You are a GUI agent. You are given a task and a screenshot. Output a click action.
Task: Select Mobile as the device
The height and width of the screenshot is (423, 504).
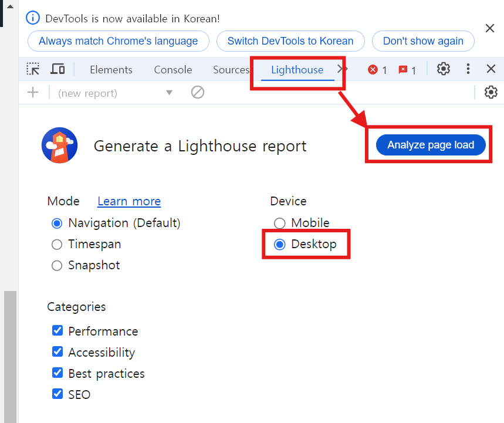click(x=280, y=223)
